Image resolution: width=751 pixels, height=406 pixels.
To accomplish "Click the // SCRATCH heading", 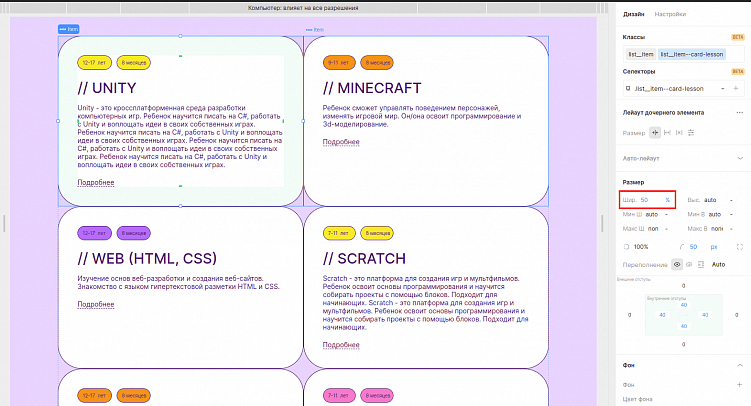I will [x=364, y=259].
